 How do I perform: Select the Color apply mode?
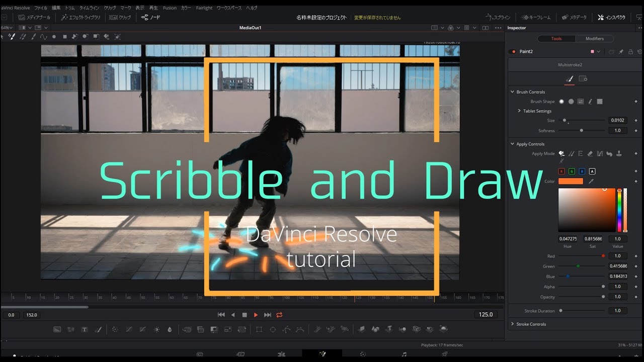pos(561,153)
